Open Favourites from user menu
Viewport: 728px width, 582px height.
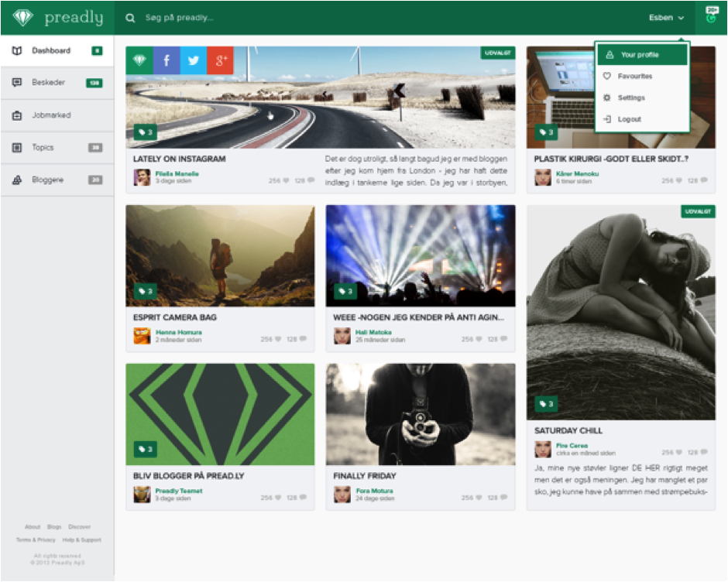pyautogui.click(x=634, y=77)
